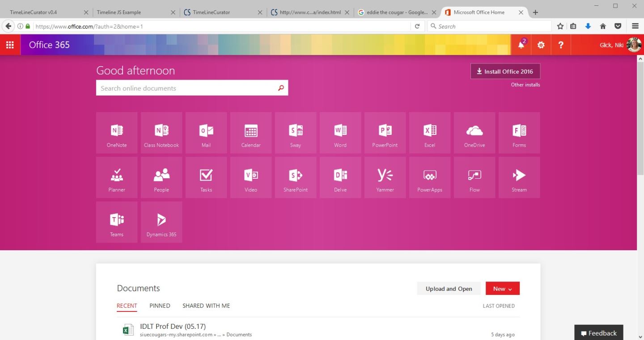Open the Glick, Niki account menu
This screenshot has height=340, width=644.
(620, 45)
